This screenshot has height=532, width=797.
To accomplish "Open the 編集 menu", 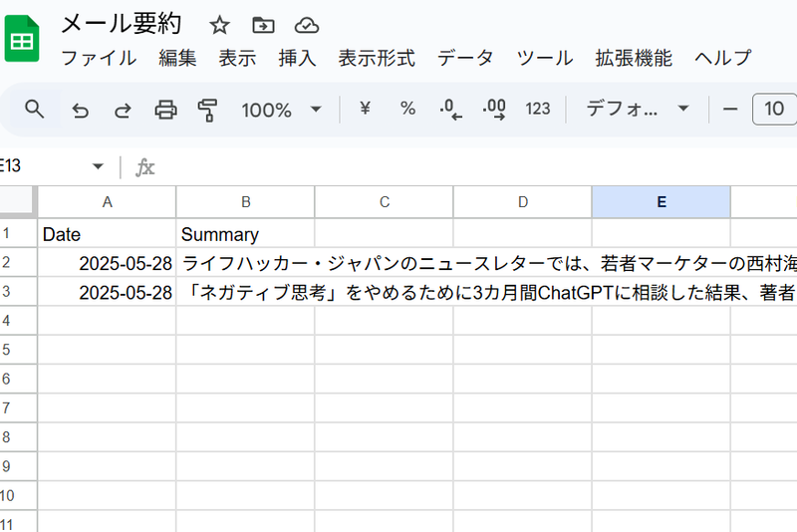I will (177, 58).
